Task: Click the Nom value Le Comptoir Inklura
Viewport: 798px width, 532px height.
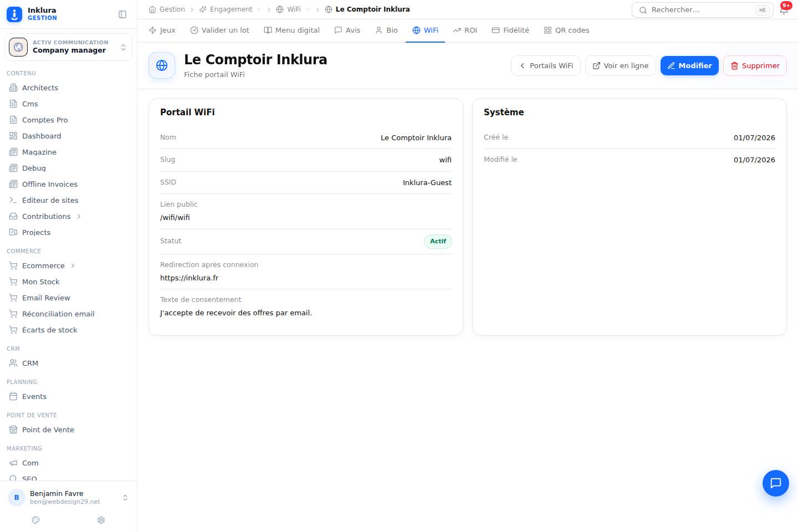Action: pos(416,137)
